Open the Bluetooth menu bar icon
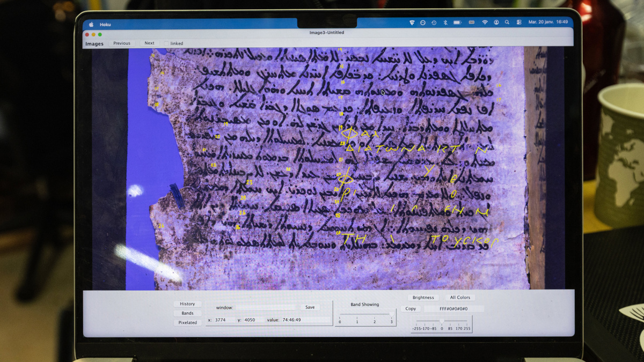The width and height of the screenshot is (644, 362). (445, 23)
